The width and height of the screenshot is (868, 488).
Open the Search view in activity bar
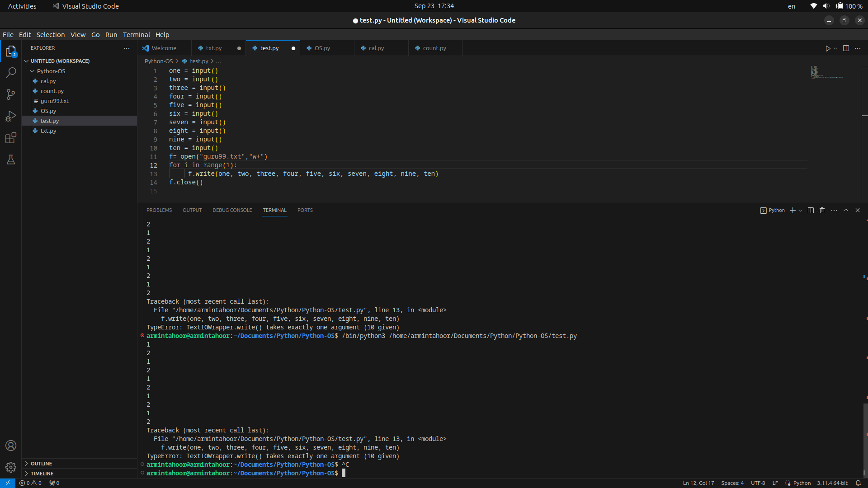coord(11,72)
